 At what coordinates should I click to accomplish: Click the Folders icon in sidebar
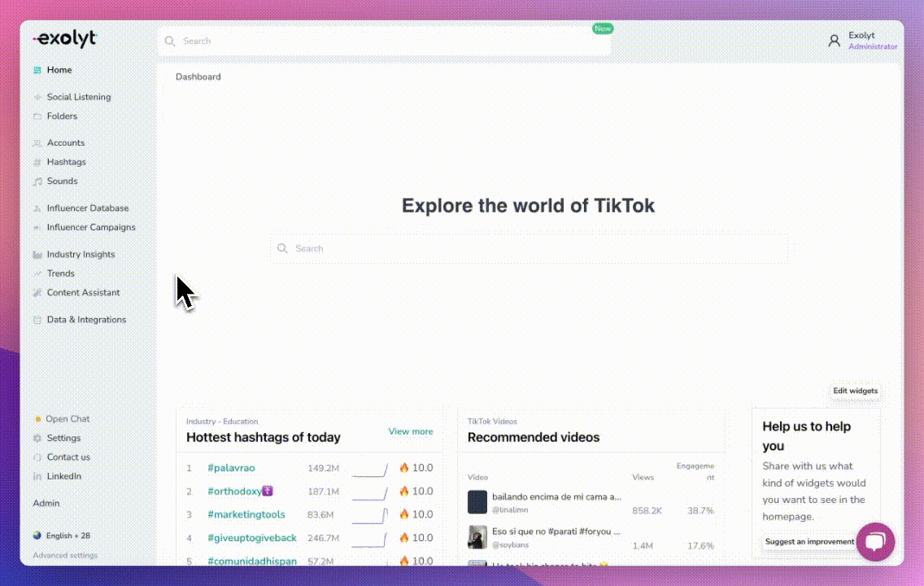(x=37, y=116)
